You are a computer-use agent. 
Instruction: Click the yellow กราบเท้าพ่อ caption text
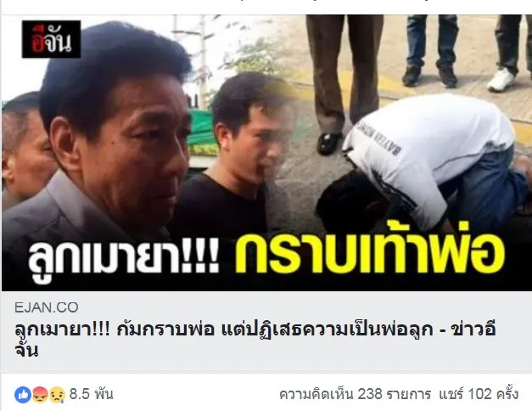[370, 254]
